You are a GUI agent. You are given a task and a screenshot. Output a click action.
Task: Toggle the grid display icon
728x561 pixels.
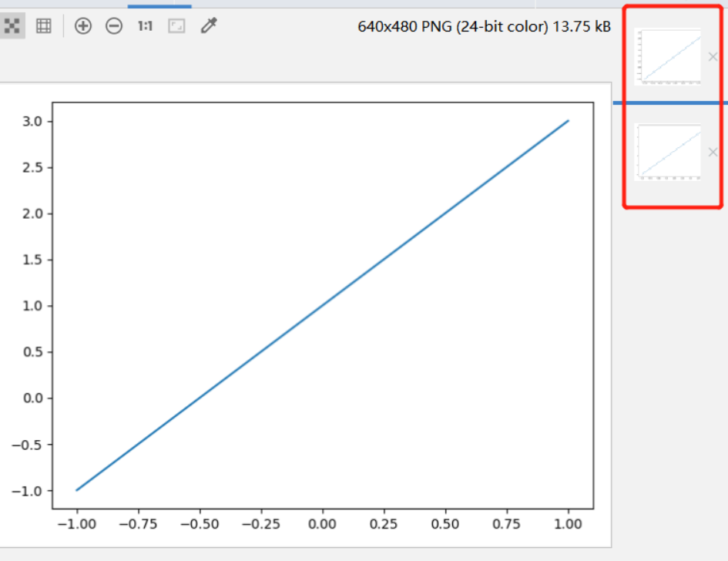click(x=44, y=26)
